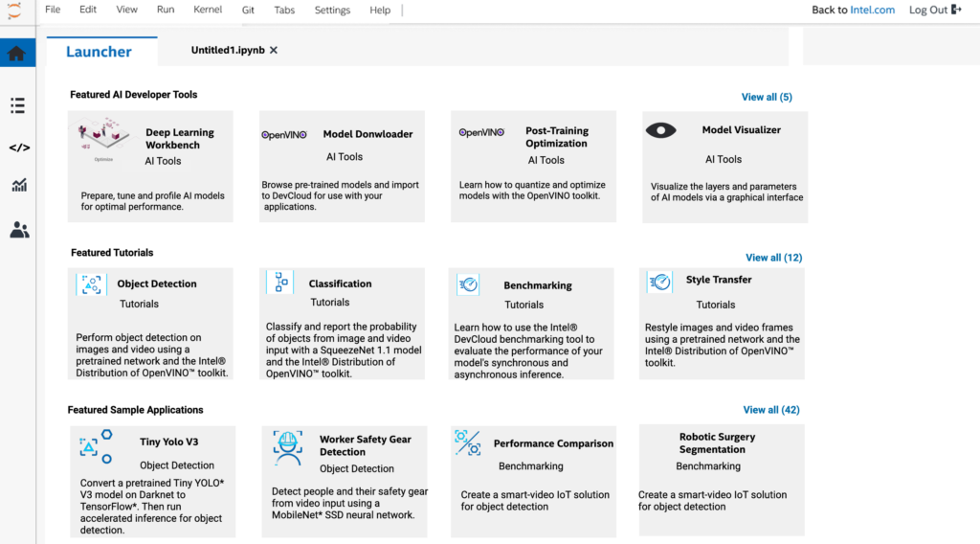The width and height of the screenshot is (980, 544).
Task: Open the Edit menu
Action: (x=87, y=10)
